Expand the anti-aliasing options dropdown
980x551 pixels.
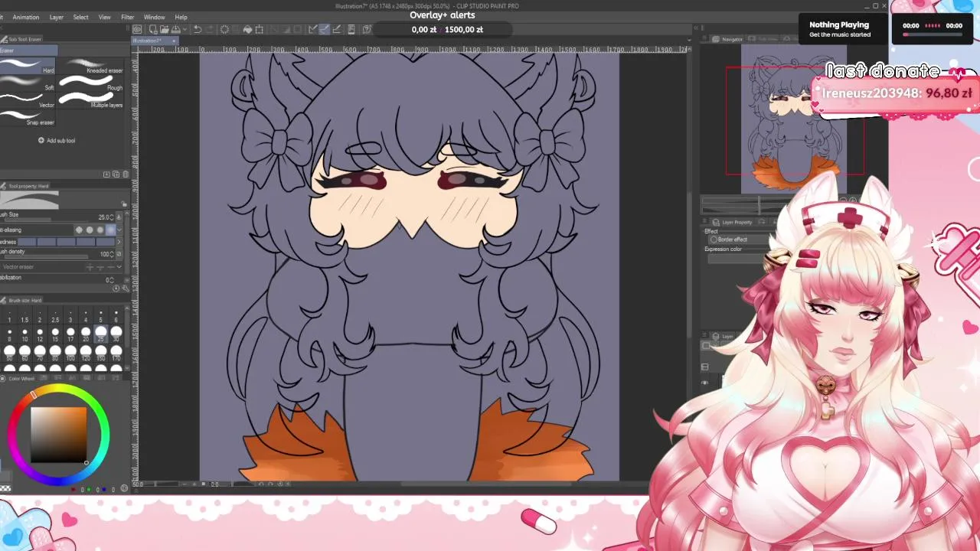119,230
